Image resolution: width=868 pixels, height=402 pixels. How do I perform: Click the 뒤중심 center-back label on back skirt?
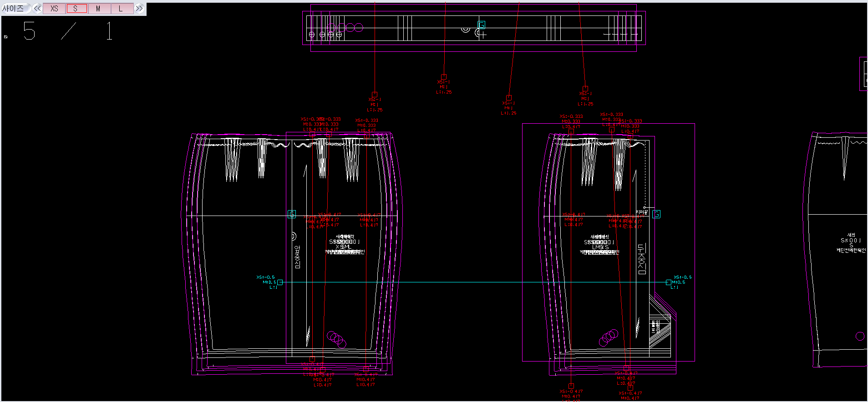point(641,259)
